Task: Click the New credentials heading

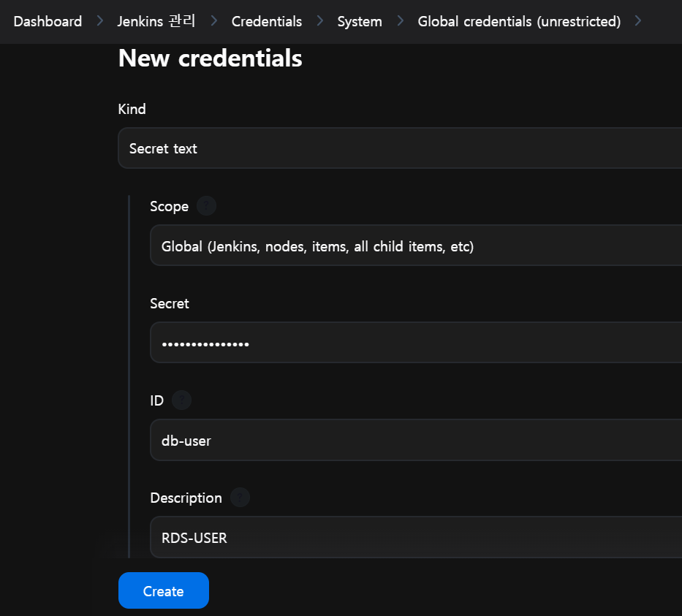Action: 210,58
